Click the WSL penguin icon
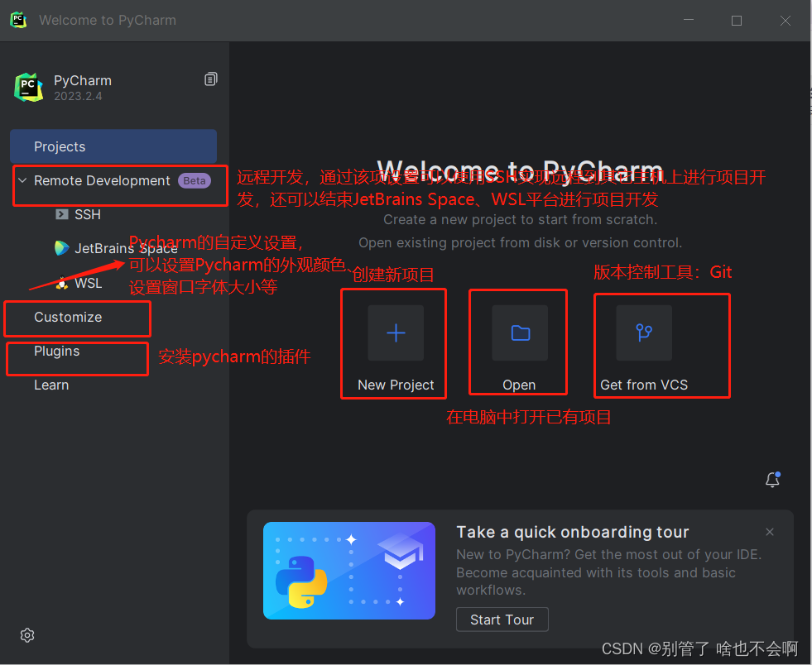Screen dimensions: 812x665 pyautogui.click(x=61, y=283)
